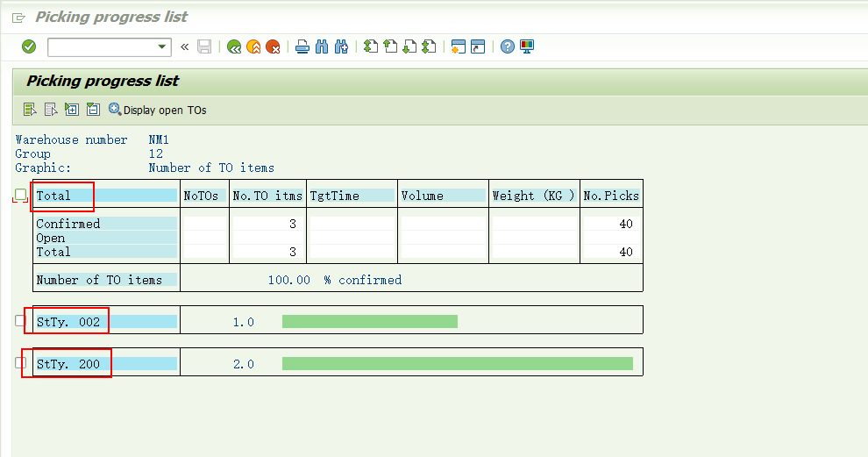The image size is (868, 457).
Task: Go to Previous Page icon
Action: (390, 47)
